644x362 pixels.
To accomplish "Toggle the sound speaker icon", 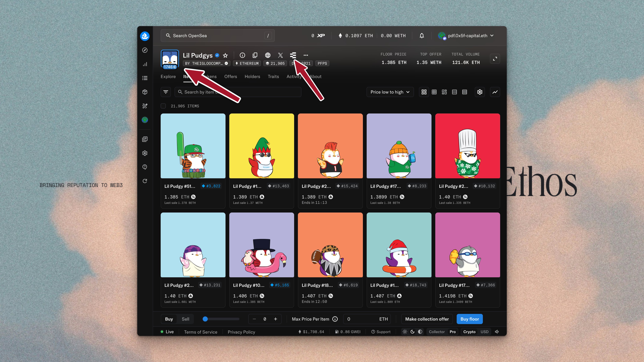I will pos(497,332).
